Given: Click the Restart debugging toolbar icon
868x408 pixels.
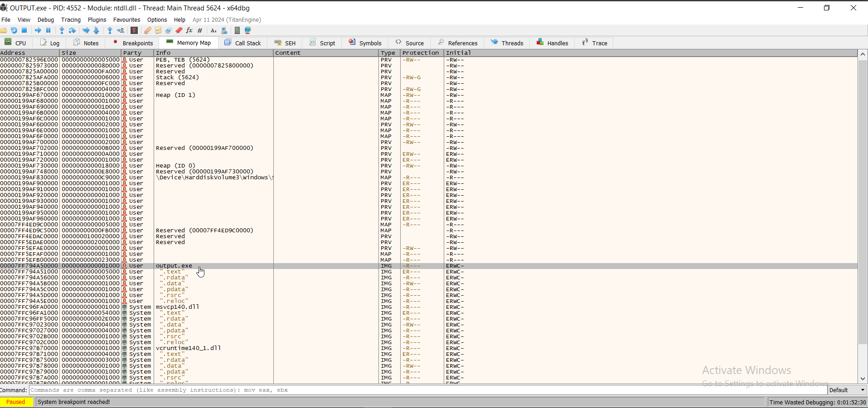Looking at the screenshot, I should click(x=14, y=30).
